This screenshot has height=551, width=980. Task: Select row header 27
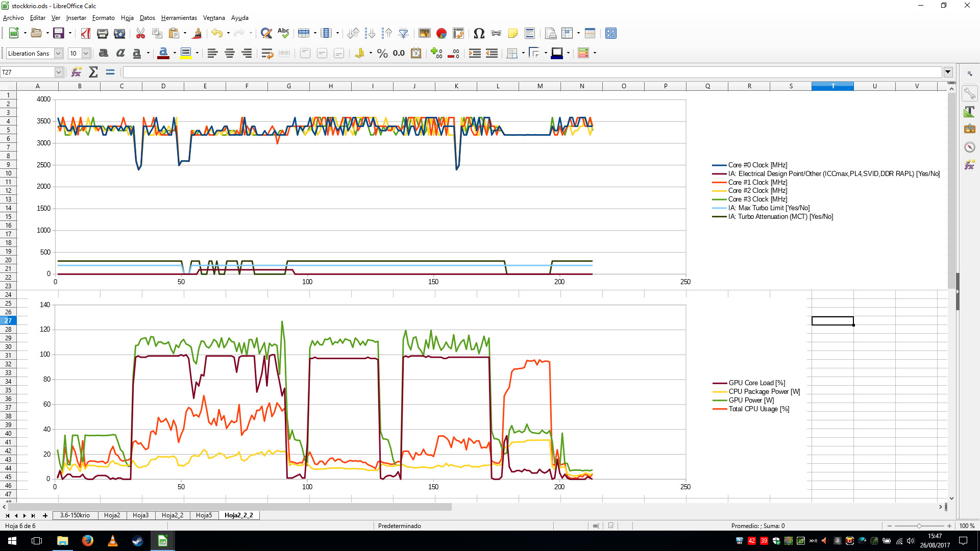coord(8,321)
